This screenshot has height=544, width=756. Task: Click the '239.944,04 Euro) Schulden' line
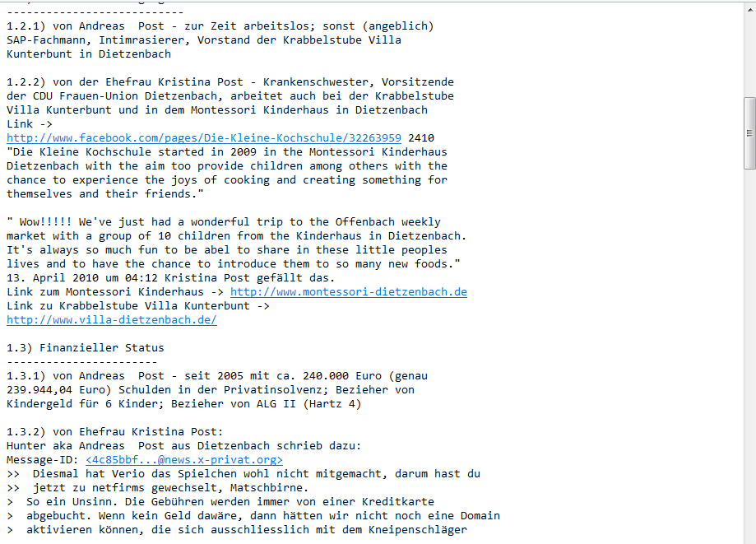pos(211,389)
